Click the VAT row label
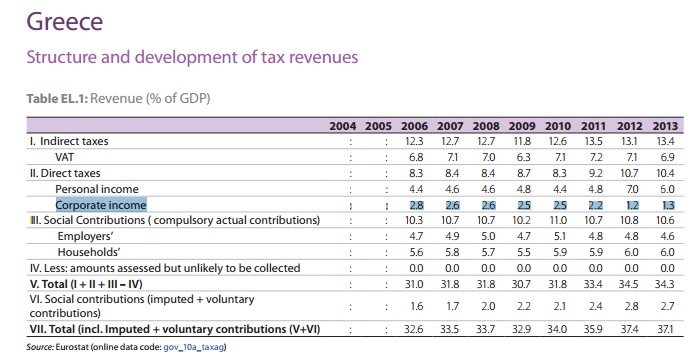This screenshot has height=362, width=700. 65,157
